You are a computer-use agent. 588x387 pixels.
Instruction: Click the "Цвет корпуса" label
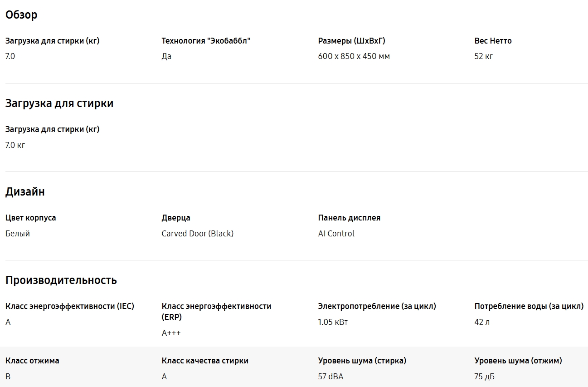click(31, 218)
